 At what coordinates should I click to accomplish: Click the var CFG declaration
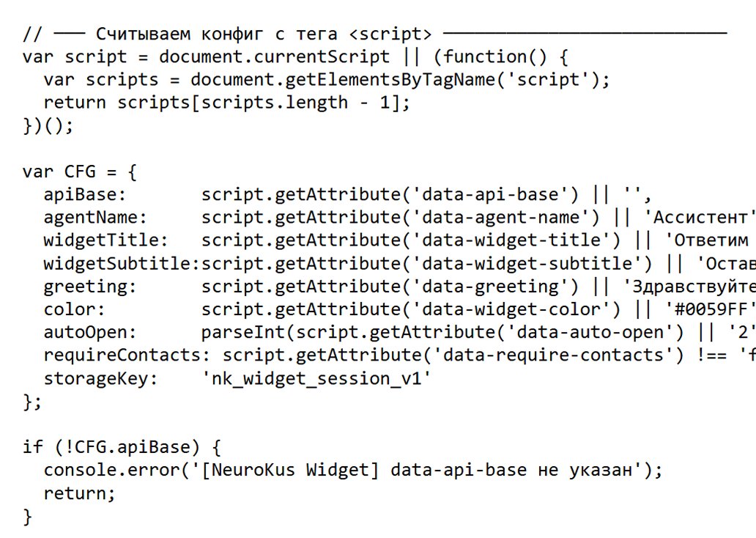80,172
